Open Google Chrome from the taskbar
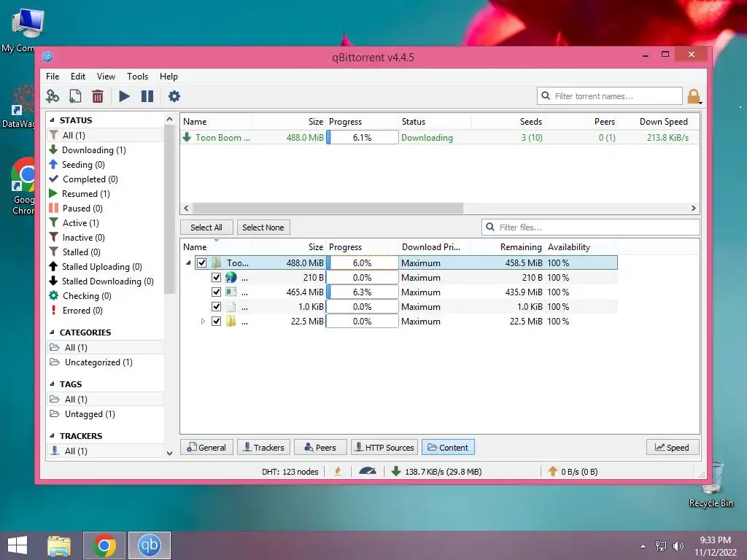 point(104,545)
